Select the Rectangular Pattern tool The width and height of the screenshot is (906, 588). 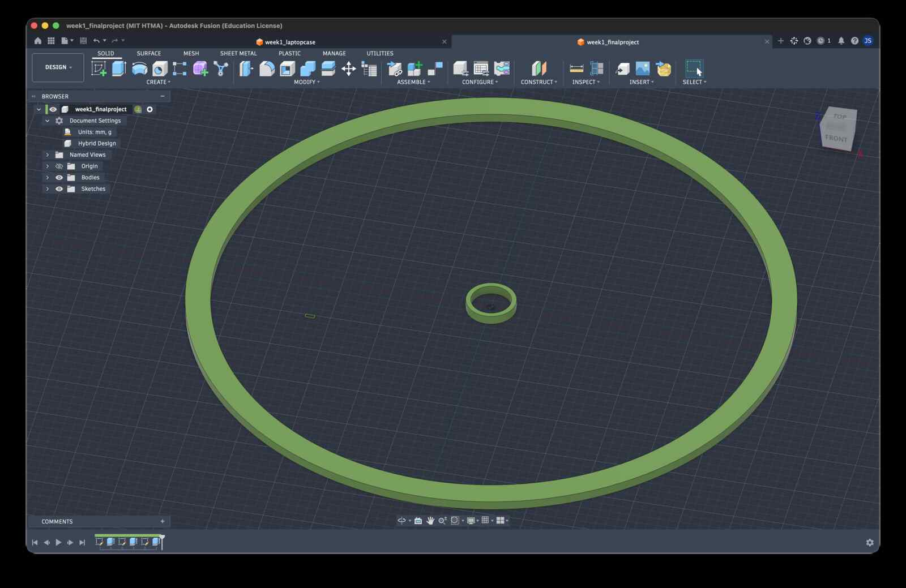pyautogui.click(x=180, y=68)
